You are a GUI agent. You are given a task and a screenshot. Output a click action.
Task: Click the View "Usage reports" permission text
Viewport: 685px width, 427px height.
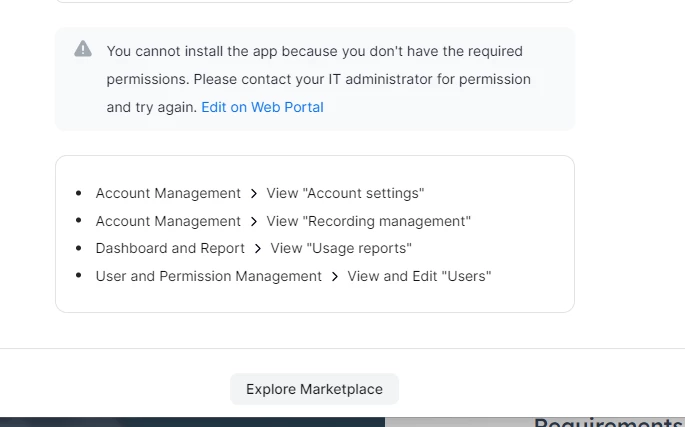340,248
